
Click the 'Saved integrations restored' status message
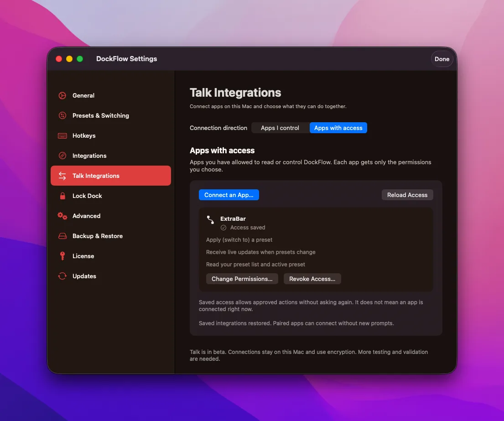click(x=296, y=323)
